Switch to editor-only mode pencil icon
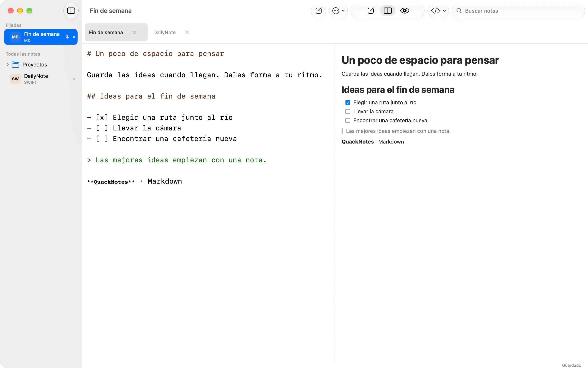The width and height of the screenshot is (588, 368). click(x=371, y=11)
